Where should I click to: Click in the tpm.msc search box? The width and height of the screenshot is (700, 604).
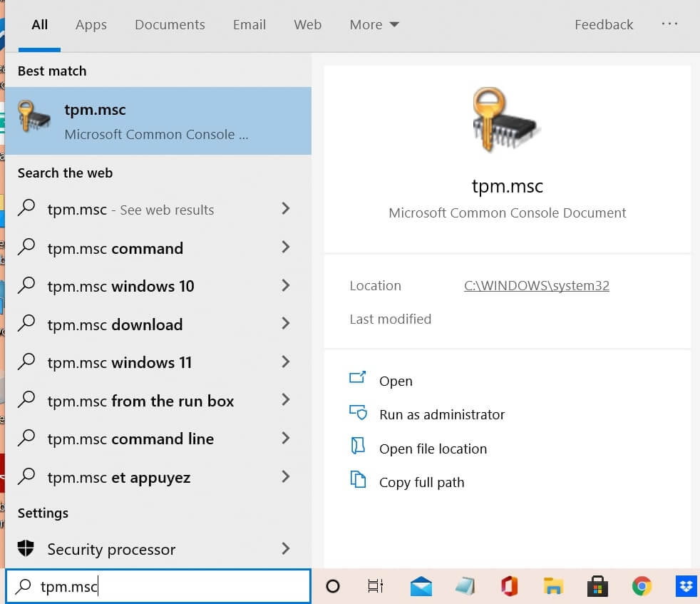click(x=171, y=587)
